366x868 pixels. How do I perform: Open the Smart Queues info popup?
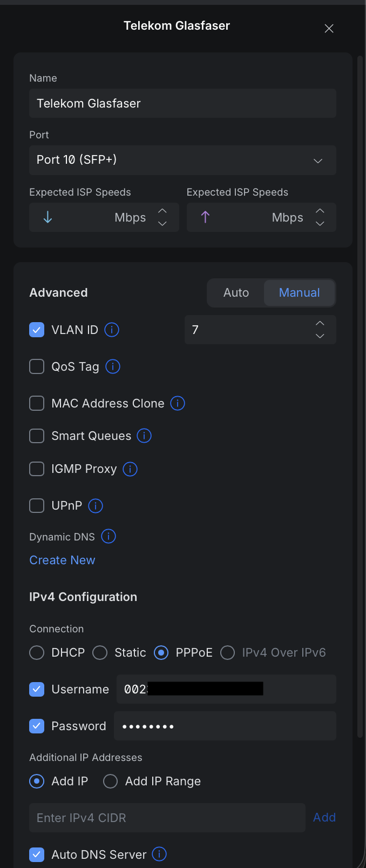pos(144,436)
